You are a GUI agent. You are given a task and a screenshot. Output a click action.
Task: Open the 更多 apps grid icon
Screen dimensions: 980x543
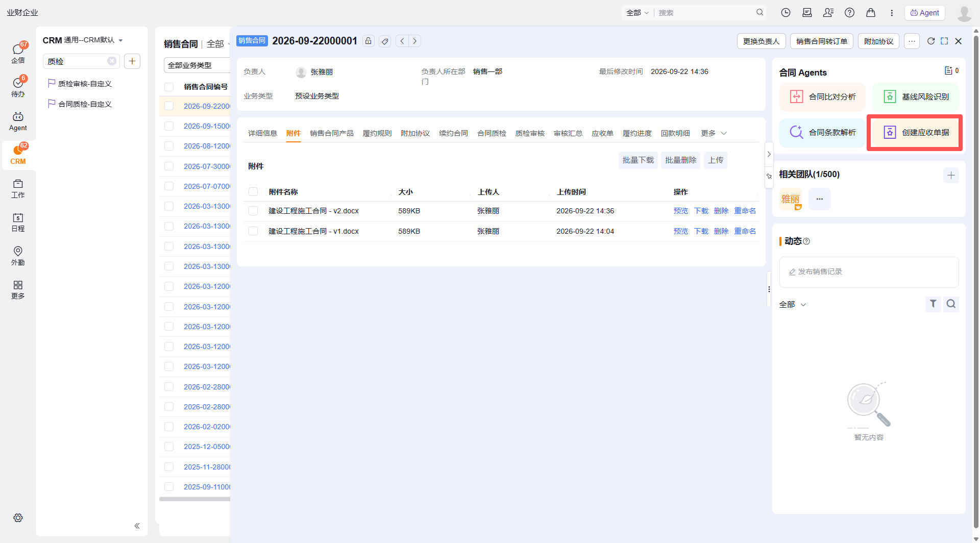(x=18, y=290)
